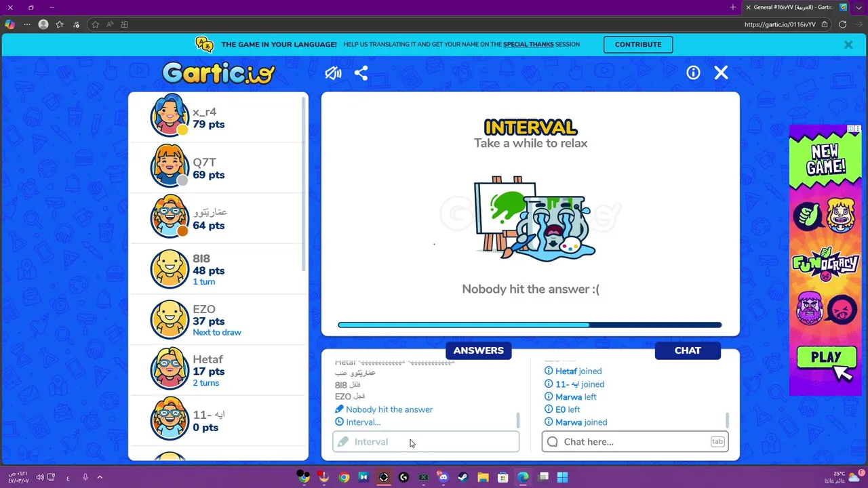Select player EZO's avatar
Screen dimensions: 868x488
click(x=170, y=319)
